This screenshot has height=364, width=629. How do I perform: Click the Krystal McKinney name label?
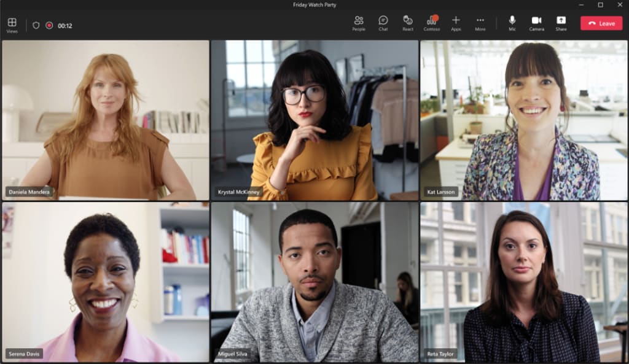238,192
